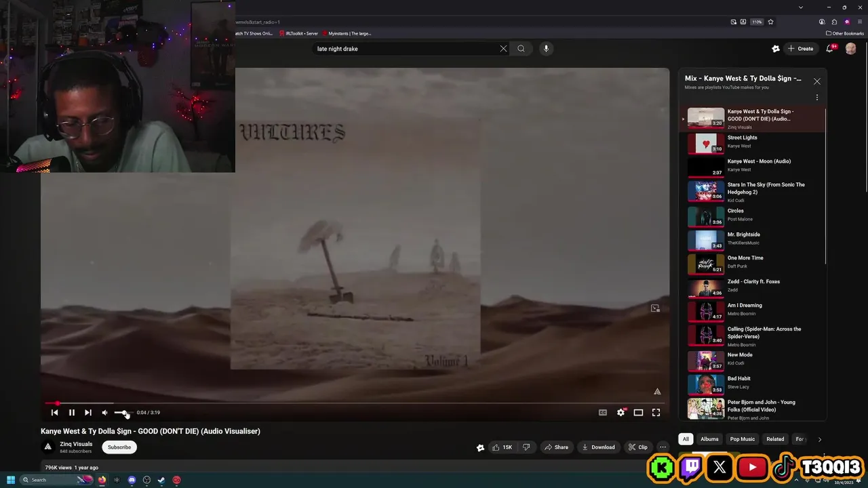Open the Zinq Visuals channel name link
868x488 pixels.
(x=76, y=444)
